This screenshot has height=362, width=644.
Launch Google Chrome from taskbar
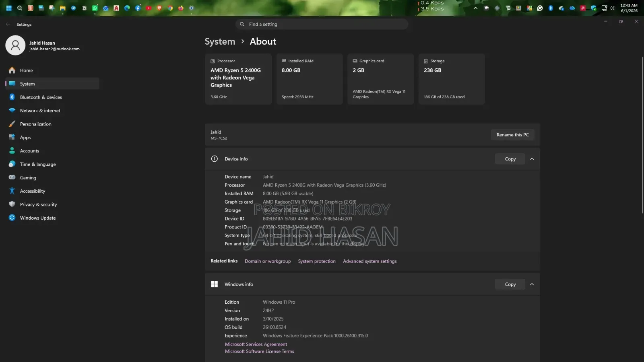(x=170, y=8)
